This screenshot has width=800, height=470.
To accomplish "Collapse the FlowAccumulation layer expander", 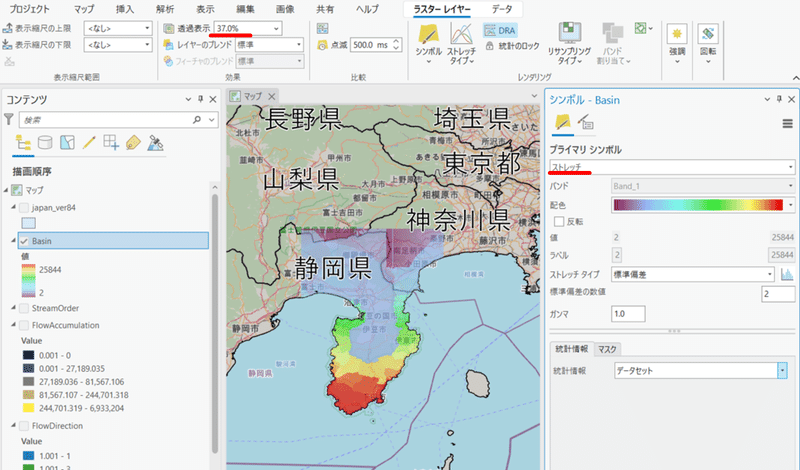I will coord(14,325).
